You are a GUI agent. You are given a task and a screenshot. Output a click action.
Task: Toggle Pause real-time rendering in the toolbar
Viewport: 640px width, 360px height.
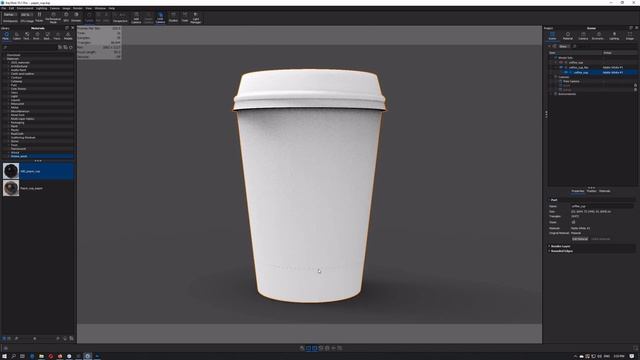[x=39, y=17]
